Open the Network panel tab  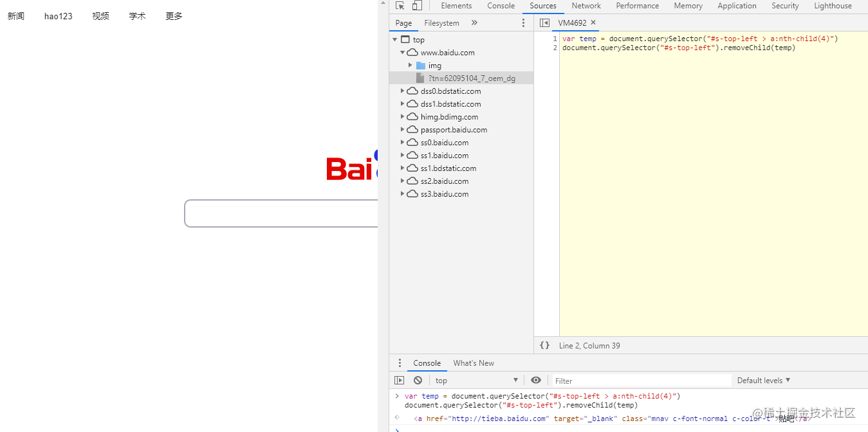[586, 6]
